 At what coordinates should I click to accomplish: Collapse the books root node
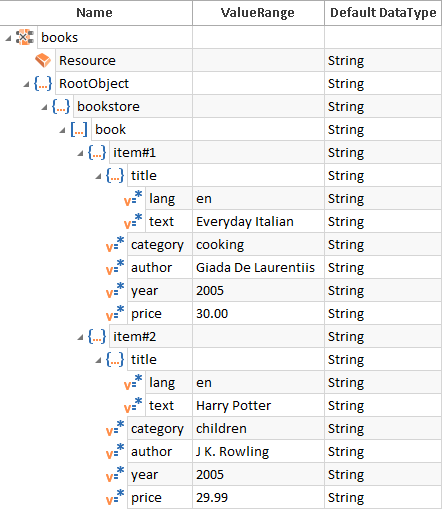coord(8,38)
